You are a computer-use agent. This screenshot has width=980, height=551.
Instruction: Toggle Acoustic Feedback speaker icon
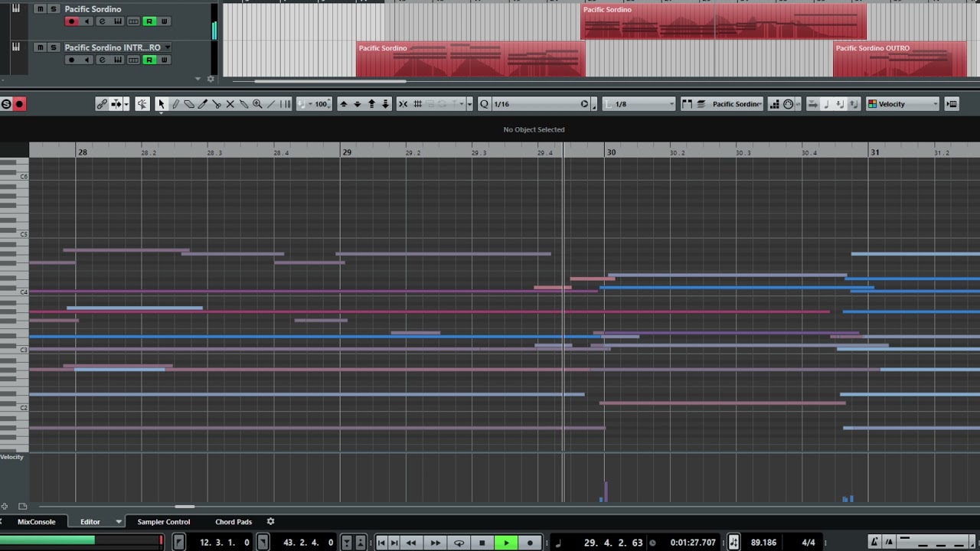pyautogui.click(x=142, y=104)
